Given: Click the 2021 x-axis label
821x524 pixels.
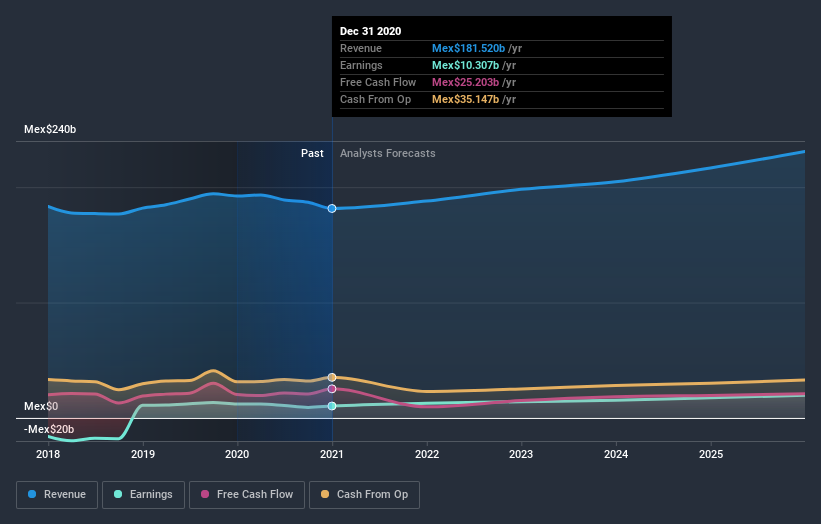Looking at the screenshot, I should 332,454.
